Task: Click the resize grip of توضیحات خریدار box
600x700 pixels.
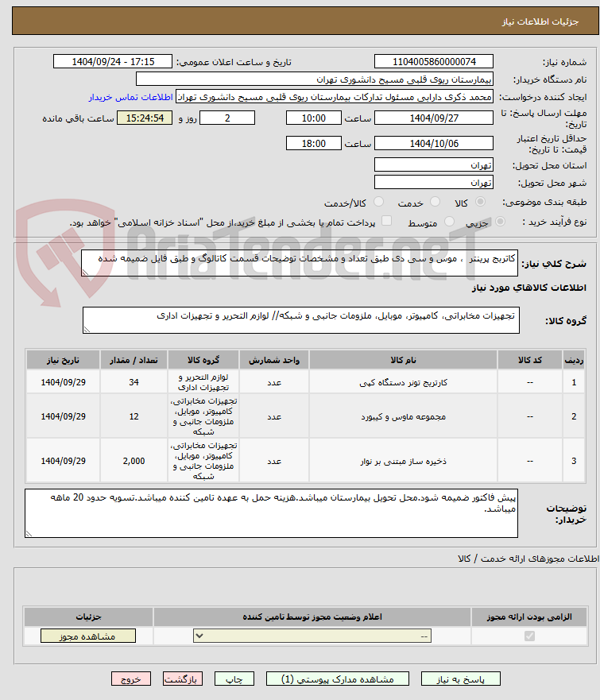Action: tap(29, 534)
